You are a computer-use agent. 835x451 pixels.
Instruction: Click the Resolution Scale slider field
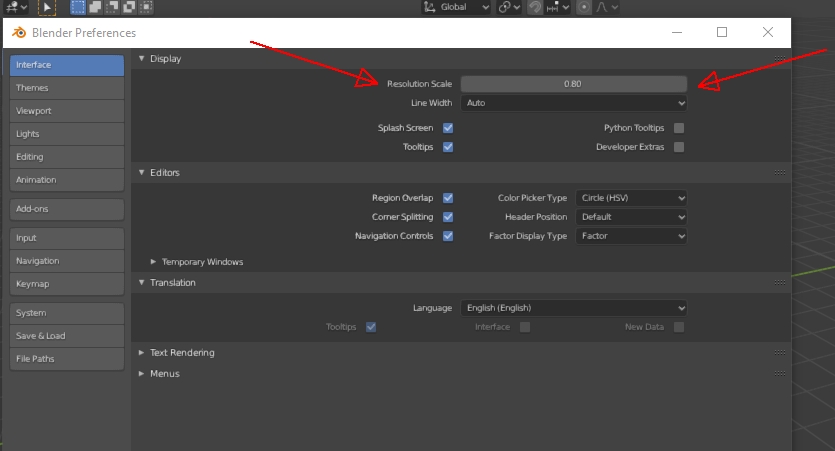(573, 84)
